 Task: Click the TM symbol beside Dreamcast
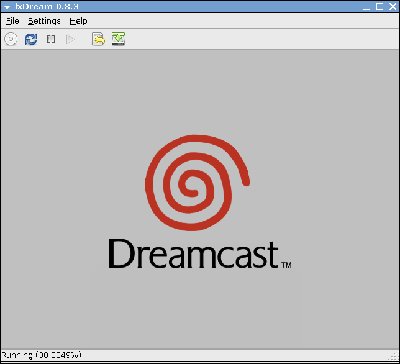286,265
